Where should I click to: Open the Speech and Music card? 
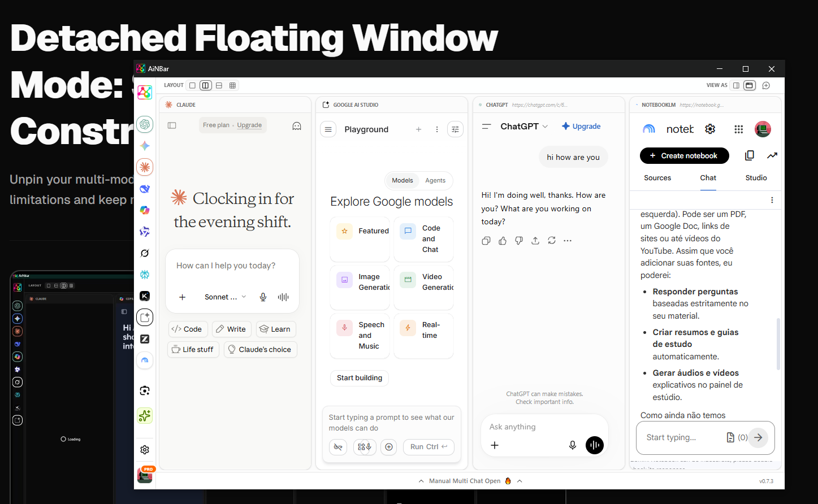pos(360,336)
